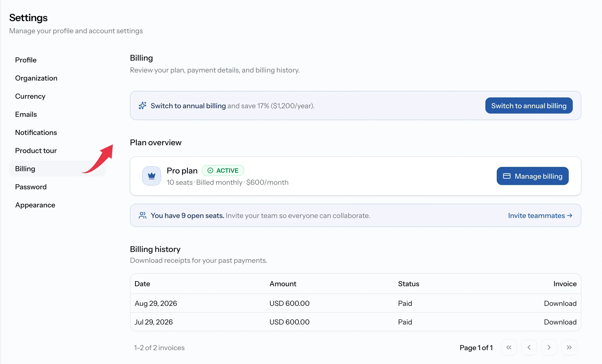Open the Product tour section
This screenshot has height=364, width=602.
pos(57,151)
